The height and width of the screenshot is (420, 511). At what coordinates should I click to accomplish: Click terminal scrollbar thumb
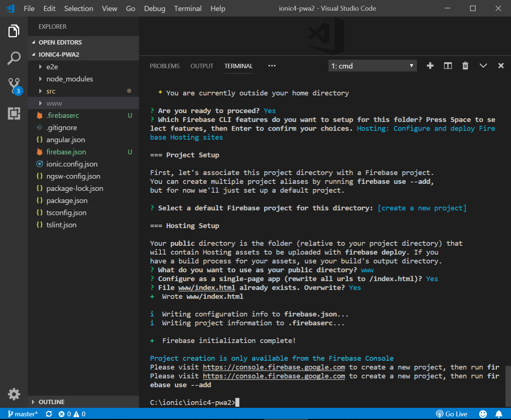click(508, 386)
